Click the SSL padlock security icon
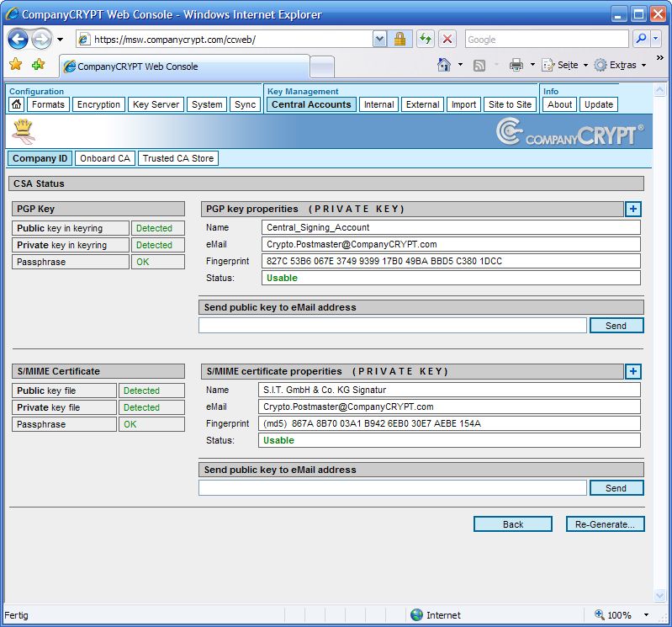Screen dimensions: 672x627 tap(399, 40)
